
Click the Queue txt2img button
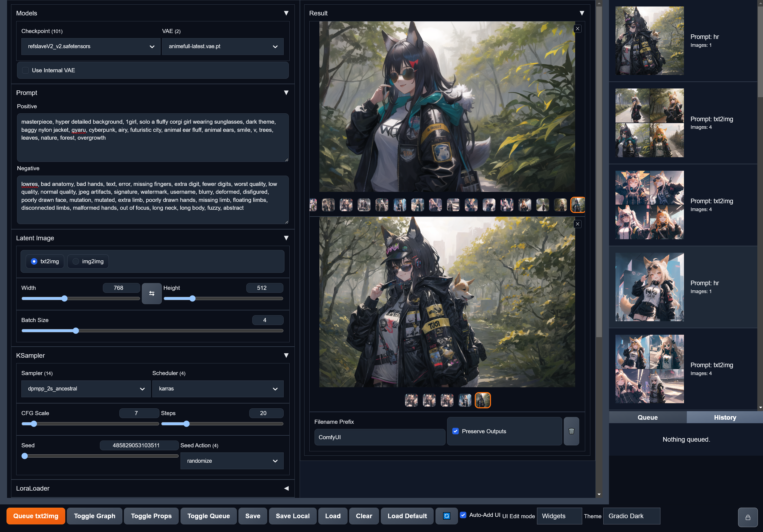[35, 516]
